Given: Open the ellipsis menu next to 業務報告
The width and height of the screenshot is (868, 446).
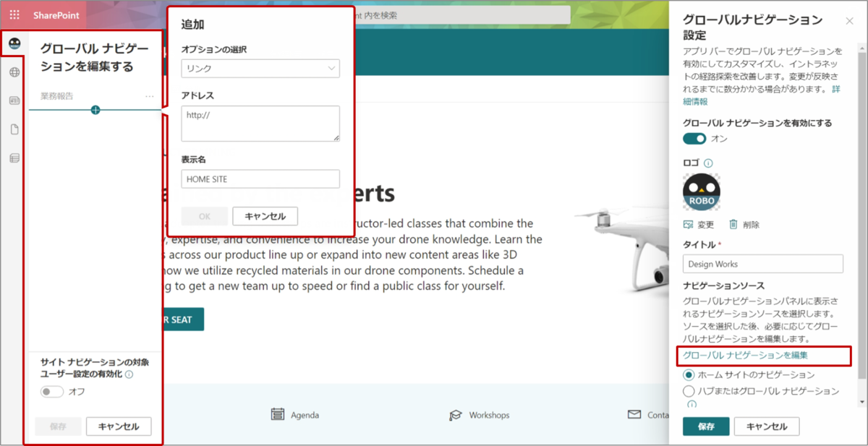Looking at the screenshot, I should [x=149, y=96].
